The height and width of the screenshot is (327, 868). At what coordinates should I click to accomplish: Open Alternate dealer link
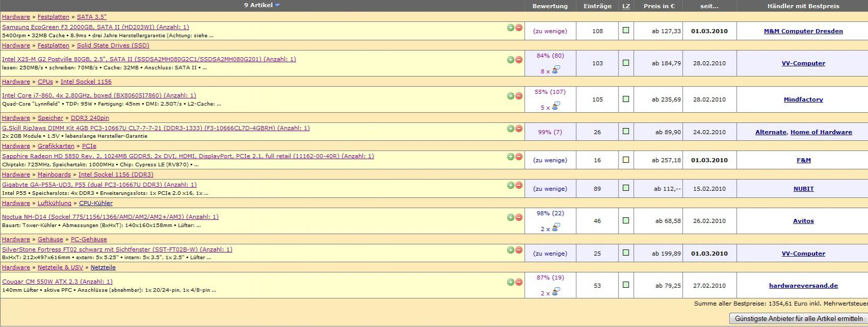(771, 132)
